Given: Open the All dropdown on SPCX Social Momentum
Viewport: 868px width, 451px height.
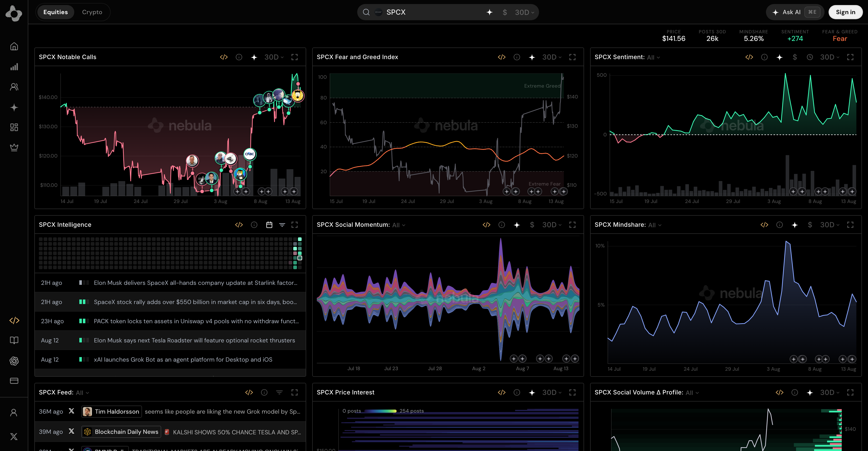Looking at the screenshot, I should click(399, 225).
